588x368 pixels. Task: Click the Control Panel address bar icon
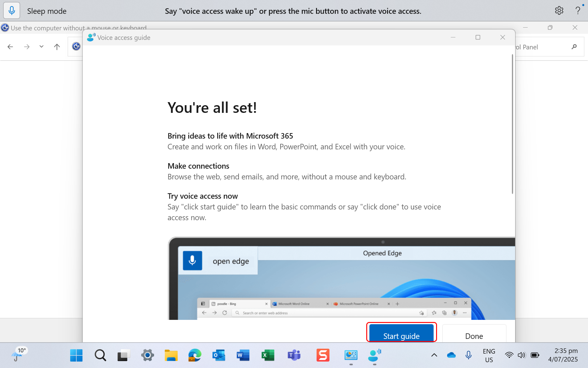(76, 46)
